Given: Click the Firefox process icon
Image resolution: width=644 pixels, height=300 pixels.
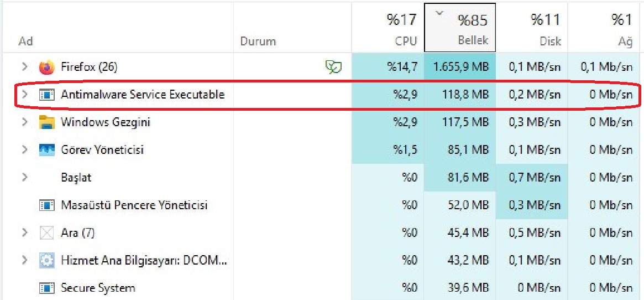Looking at the screenshot, I should tap(47, 67).
